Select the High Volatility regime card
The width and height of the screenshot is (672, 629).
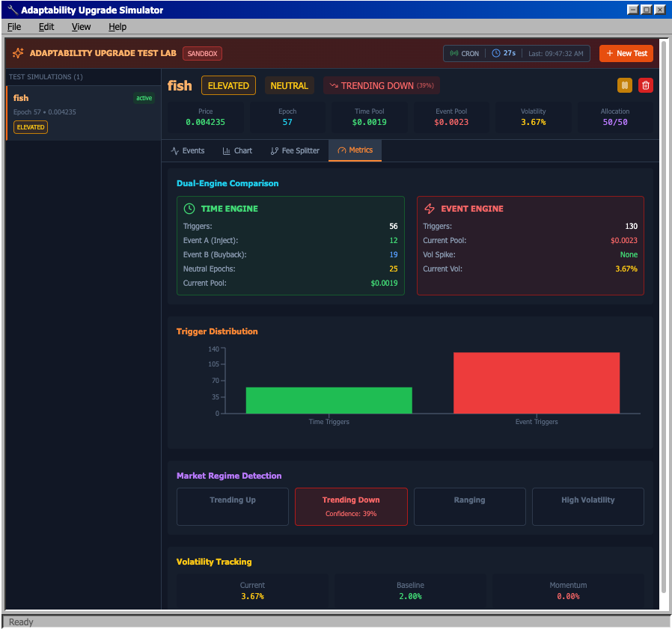point(588,506)
